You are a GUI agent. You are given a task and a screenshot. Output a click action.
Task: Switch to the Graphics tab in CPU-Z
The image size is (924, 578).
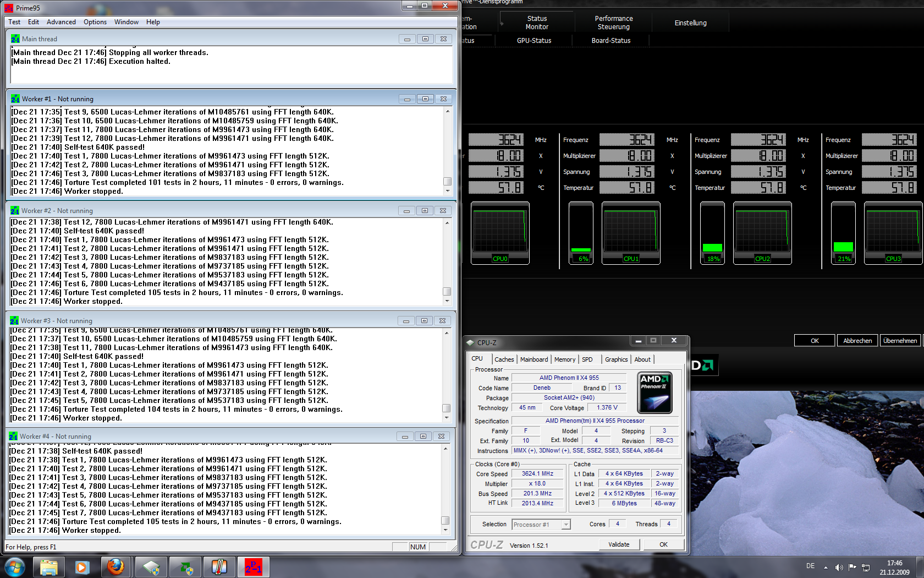click(617, 359)
